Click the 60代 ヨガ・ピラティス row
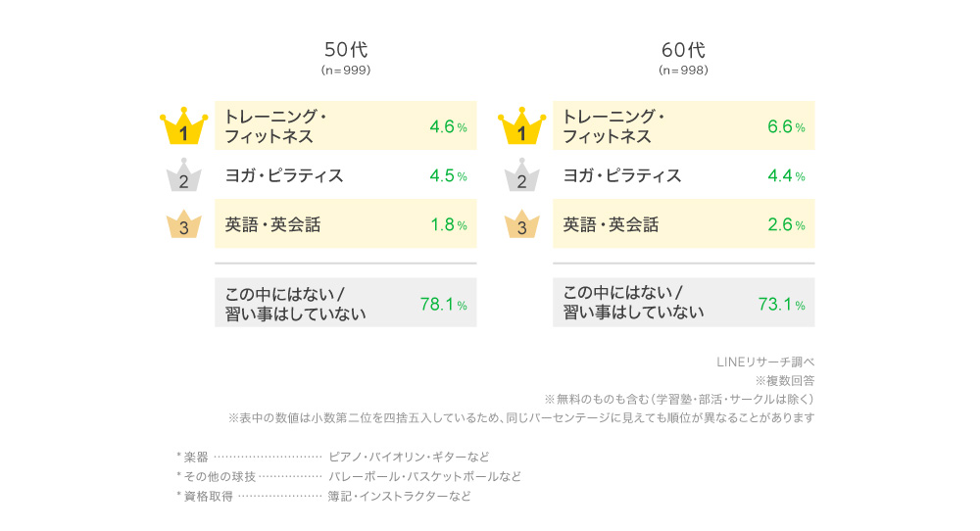This screenshot has width=980, height=531. (x=684, y=175)
